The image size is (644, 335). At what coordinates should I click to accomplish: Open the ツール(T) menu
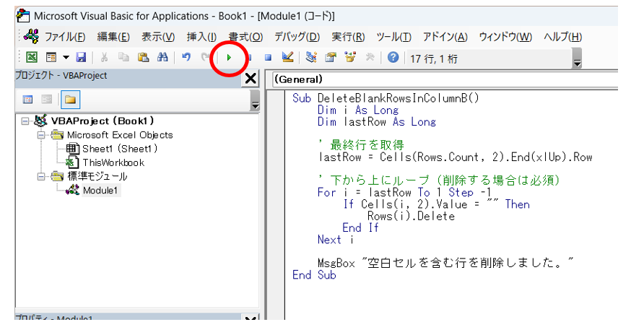[x=394, y=37]
